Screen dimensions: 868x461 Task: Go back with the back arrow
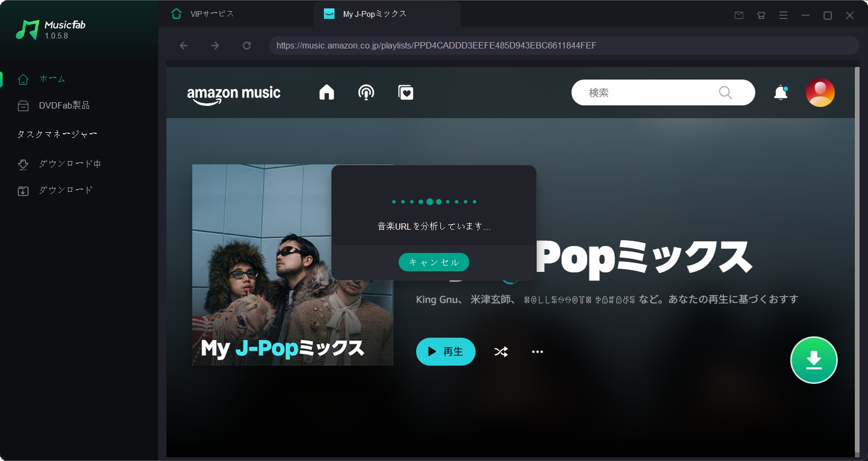183,46
